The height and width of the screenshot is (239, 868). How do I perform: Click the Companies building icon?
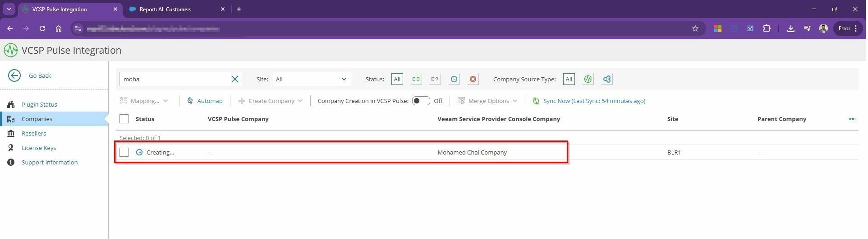[x=11, y=119]
